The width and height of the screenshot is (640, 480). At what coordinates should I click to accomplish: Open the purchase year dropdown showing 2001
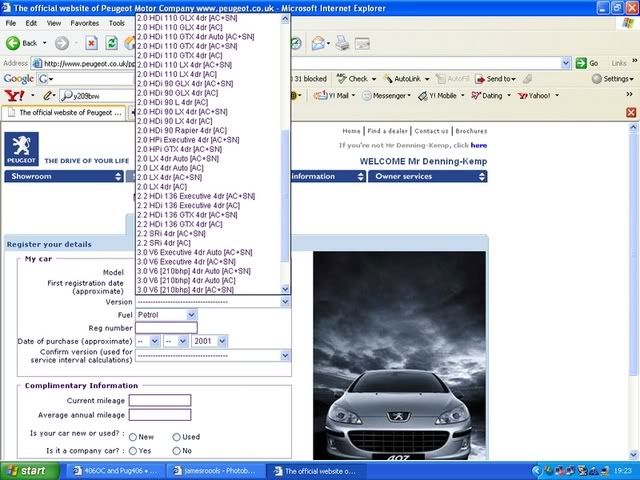(209, 341)
